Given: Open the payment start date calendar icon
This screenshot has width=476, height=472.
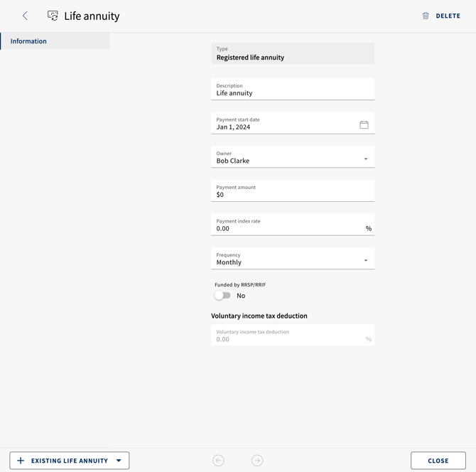Looking at the screenshot, I should [x=364, y=124].
